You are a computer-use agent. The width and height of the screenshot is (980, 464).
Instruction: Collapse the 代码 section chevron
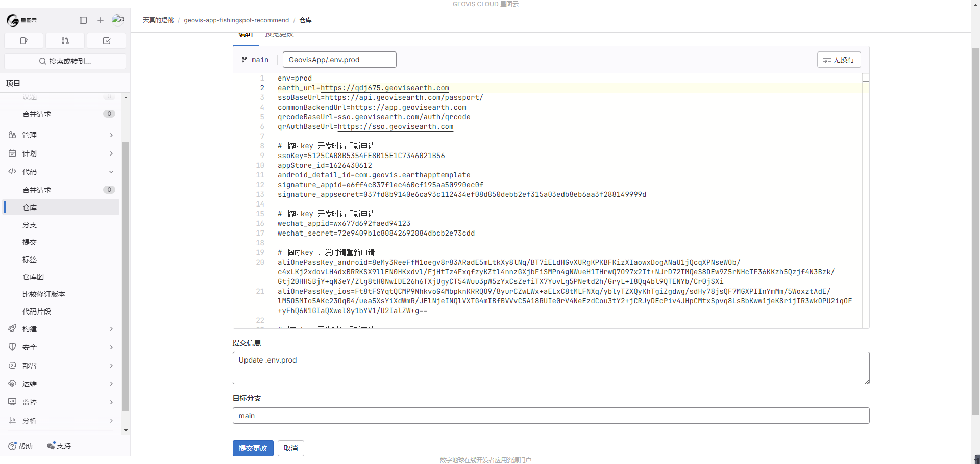111,172
